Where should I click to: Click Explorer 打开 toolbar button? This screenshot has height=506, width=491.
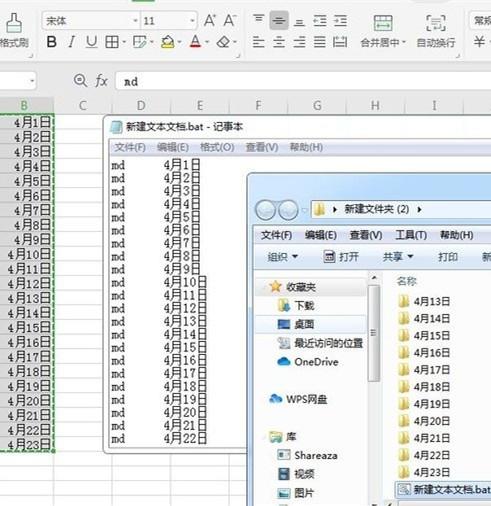click(x=341, y=257)
